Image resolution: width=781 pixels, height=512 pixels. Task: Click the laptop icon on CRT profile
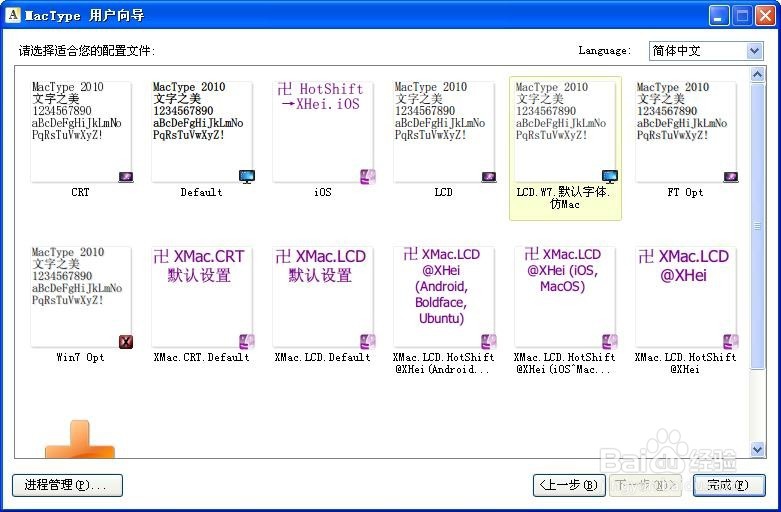(x=126, y=177)
